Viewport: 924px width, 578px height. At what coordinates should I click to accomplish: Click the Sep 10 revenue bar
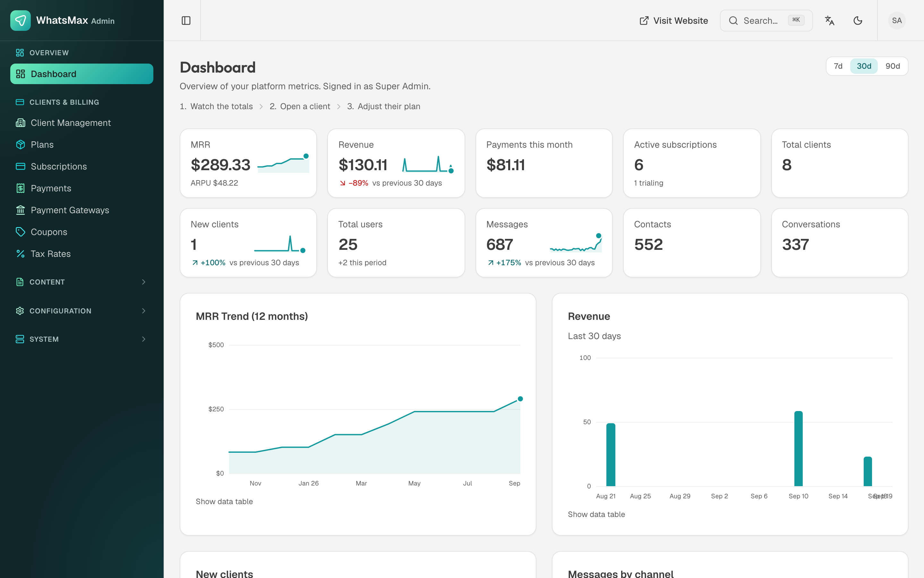798,449
